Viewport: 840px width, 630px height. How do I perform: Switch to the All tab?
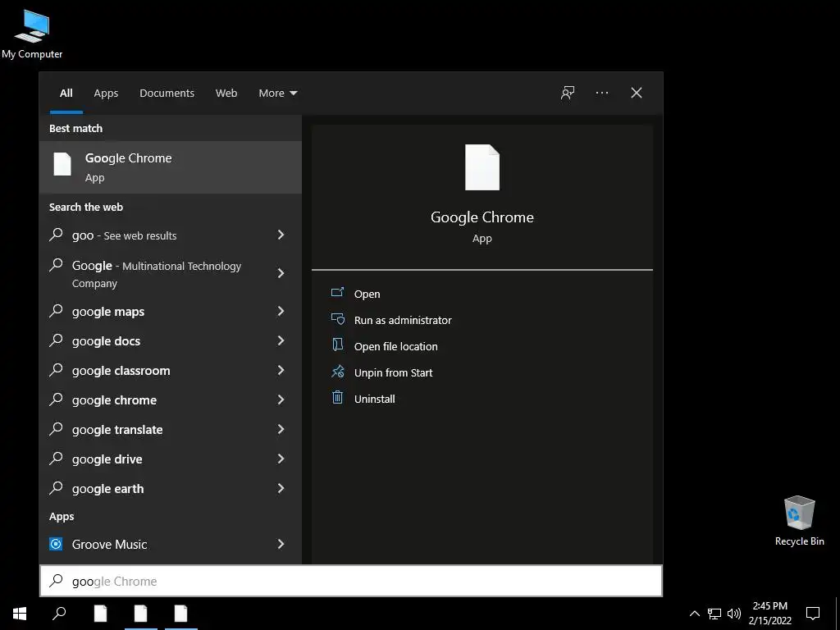tap(66, 94)
